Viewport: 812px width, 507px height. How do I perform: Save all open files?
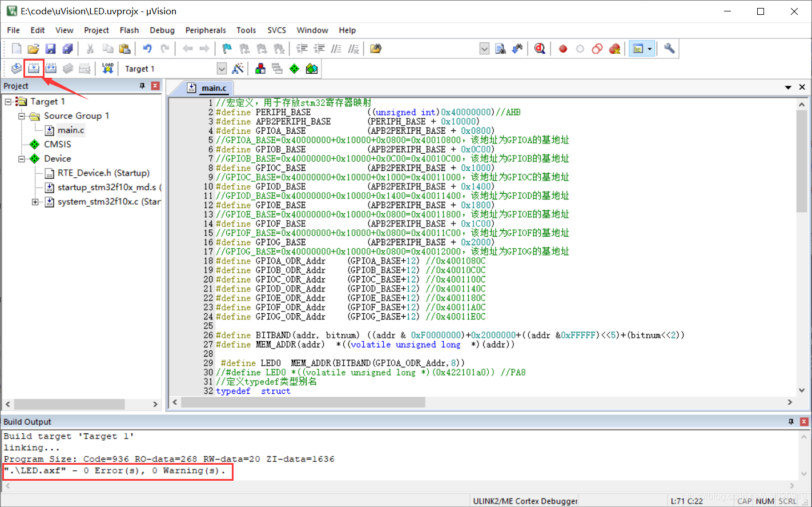coord(68,49)
